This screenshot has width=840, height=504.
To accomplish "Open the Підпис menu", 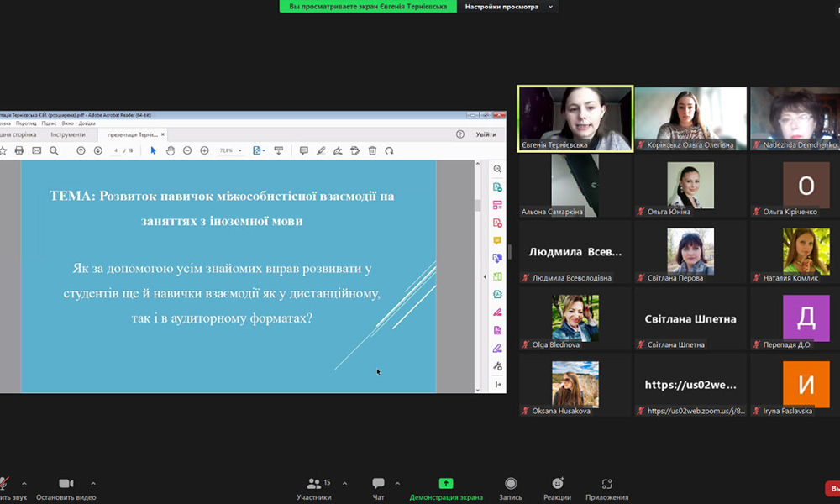I will pyautogui.click(x=49, y=123).
